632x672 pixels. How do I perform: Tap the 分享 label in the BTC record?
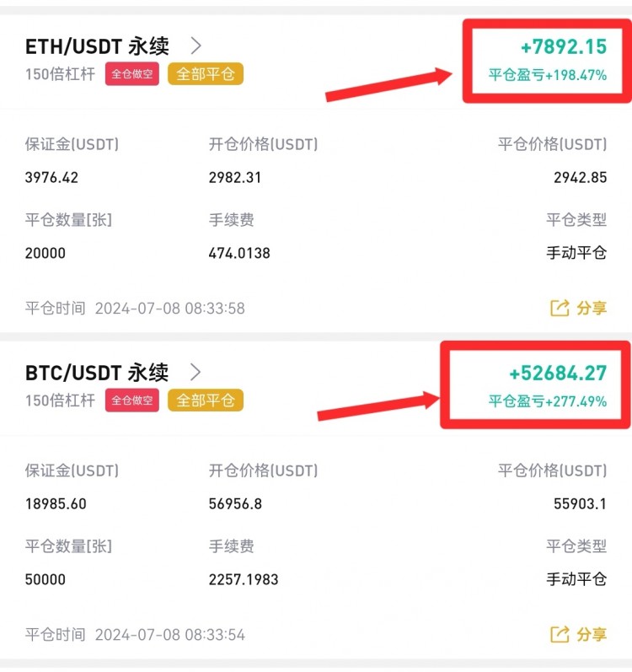coord(592,634)
